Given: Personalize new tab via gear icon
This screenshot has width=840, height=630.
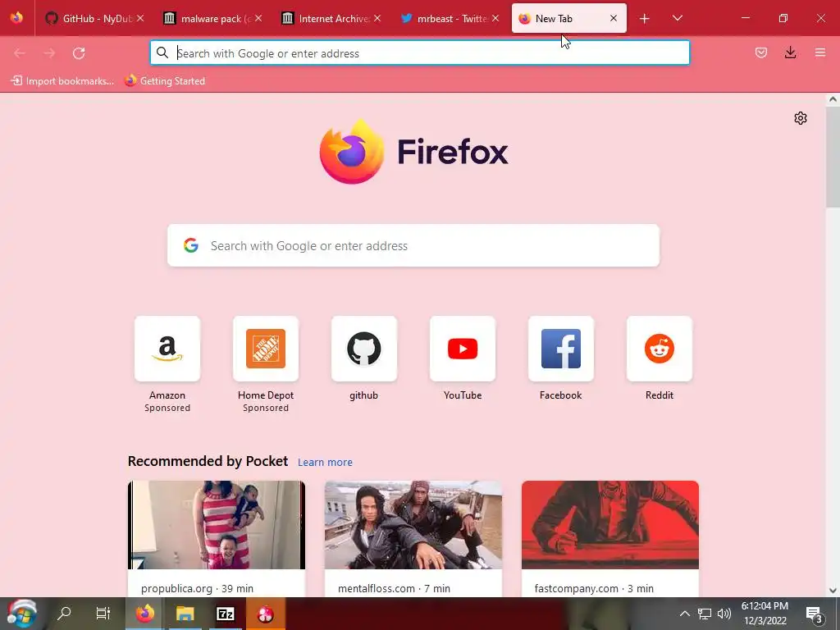Looking at the screenshot, I should [x=801, y=118].
